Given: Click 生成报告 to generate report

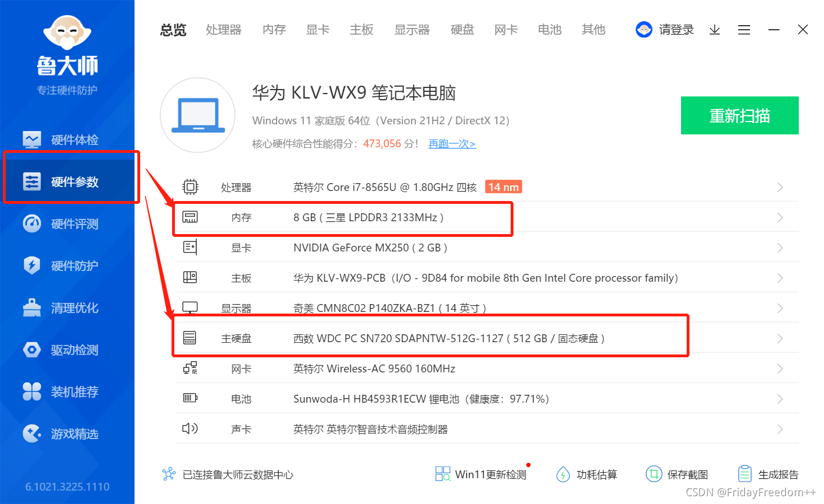Looking at the screenshot, I should 768,474.
